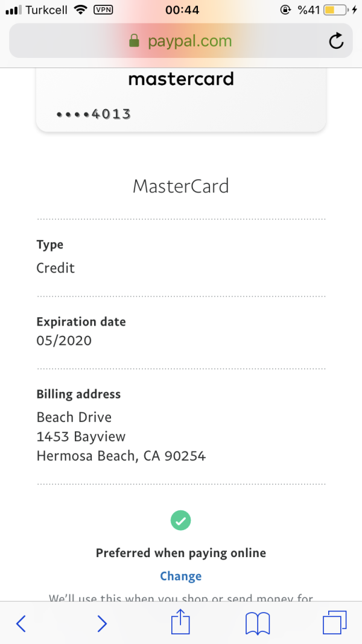
Task: Tap the VPN status indicator
Action: click(x=104, y=10)
